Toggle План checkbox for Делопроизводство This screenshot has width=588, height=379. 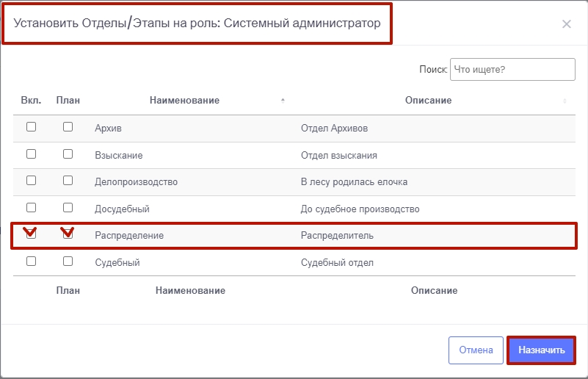[68, 181]
